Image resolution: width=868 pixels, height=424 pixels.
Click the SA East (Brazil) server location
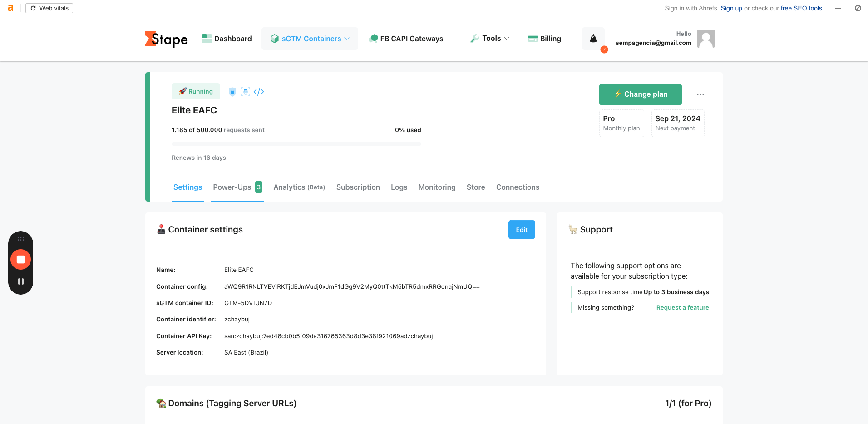[246, 352]
